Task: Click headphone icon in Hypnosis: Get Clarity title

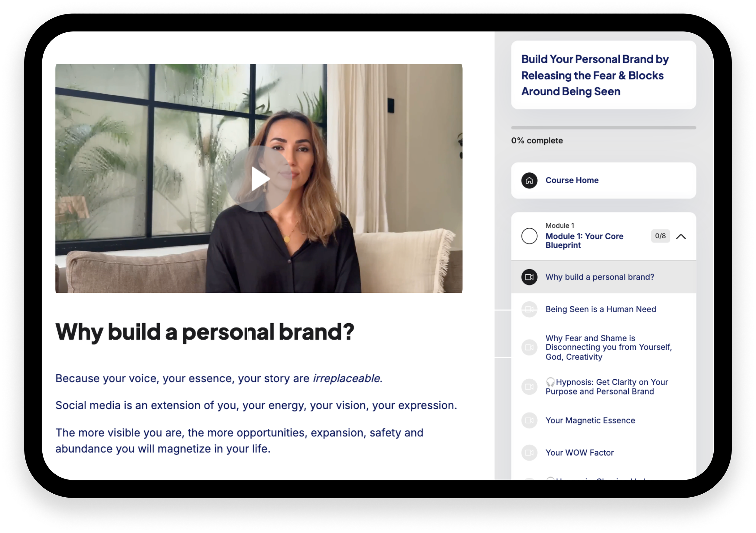Action: [550, 382]
